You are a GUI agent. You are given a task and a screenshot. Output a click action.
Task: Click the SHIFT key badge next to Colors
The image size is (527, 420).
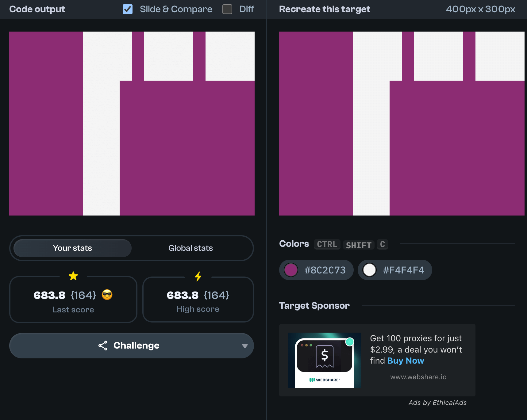point(358,245)
